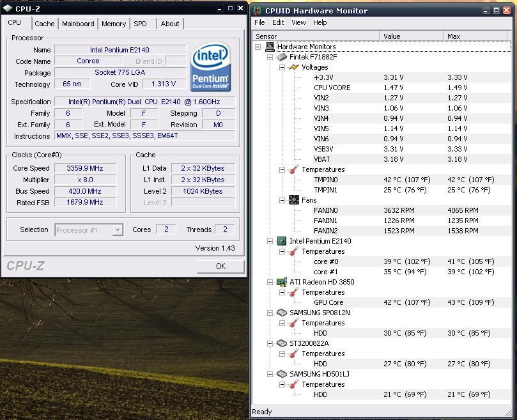
Task: Switch to the Cache tab in CPU-Z
Action: pyautogui.click(x=45, y=24)
